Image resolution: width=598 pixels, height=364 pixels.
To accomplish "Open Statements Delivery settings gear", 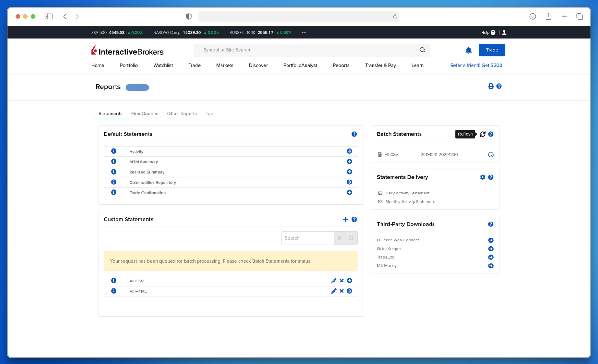I will point(482,177).
